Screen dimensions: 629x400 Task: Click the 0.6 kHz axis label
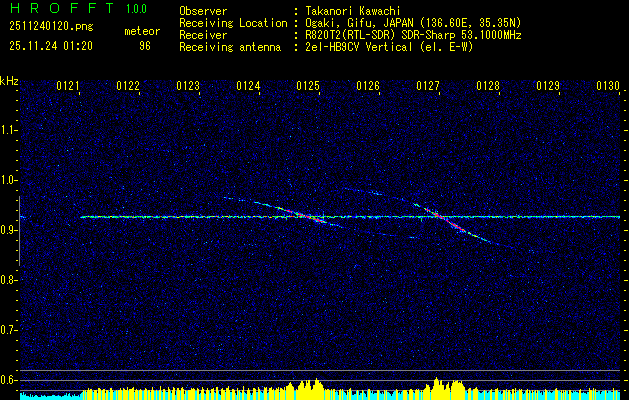[x=8, y=380]
